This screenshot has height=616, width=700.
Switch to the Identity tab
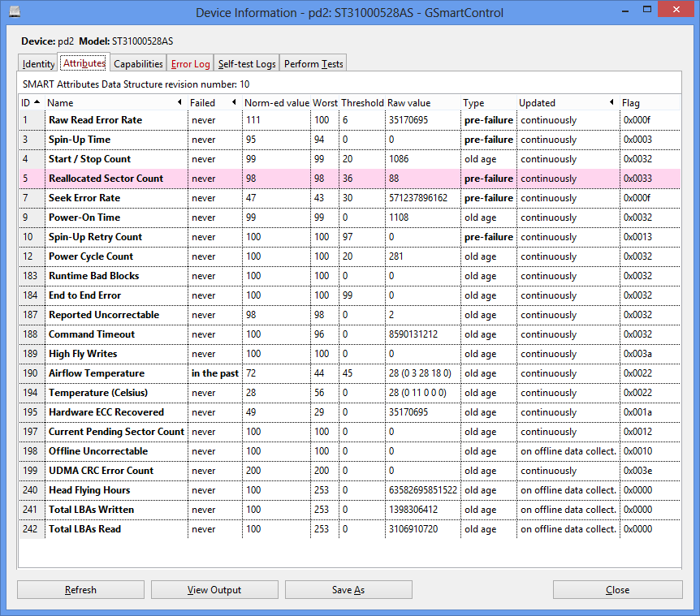point(39,64)
